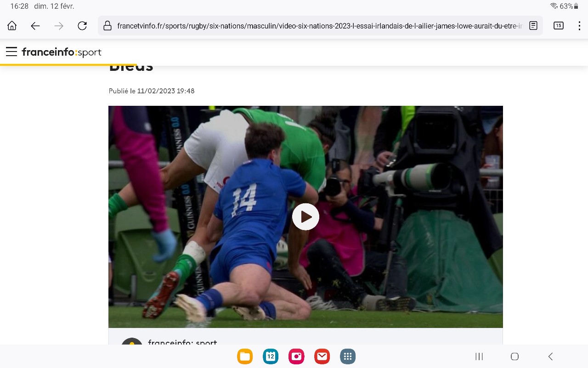Viewport: 588px width, 368px height.
Task: View site security via the padlock icon
Action: click(x=107, y=26)
